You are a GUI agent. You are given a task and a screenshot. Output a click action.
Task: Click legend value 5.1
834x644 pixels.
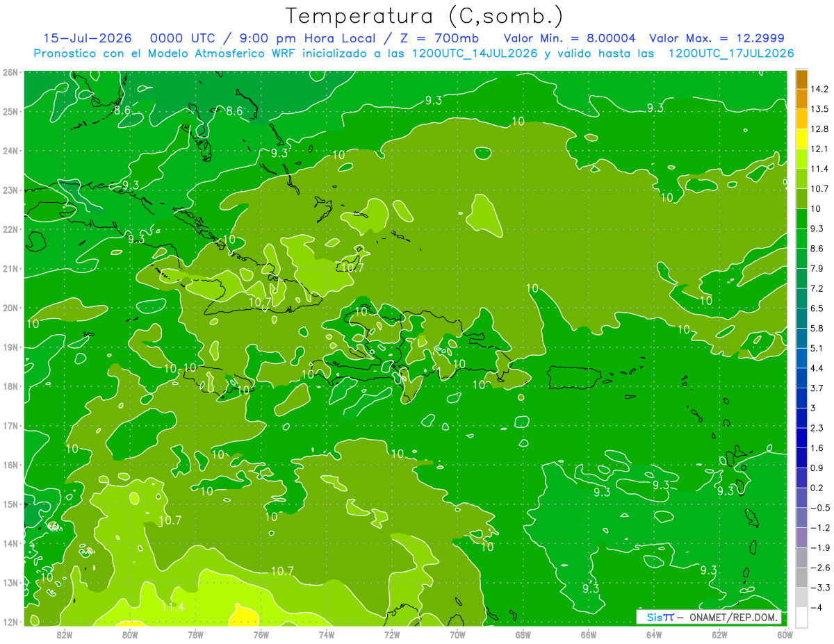(x=817, y=348)
